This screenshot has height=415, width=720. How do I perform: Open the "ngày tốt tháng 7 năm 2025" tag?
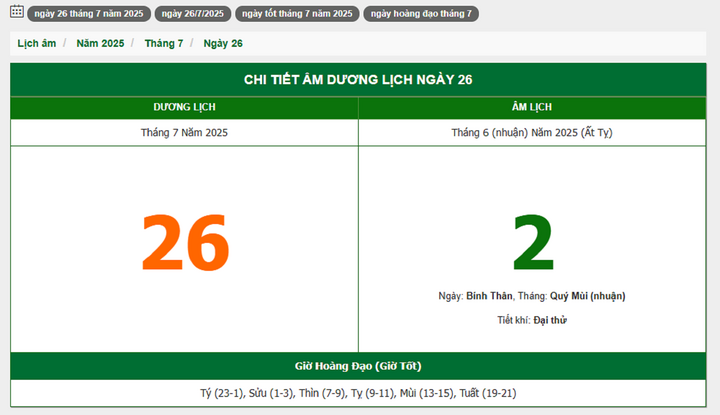297,14
